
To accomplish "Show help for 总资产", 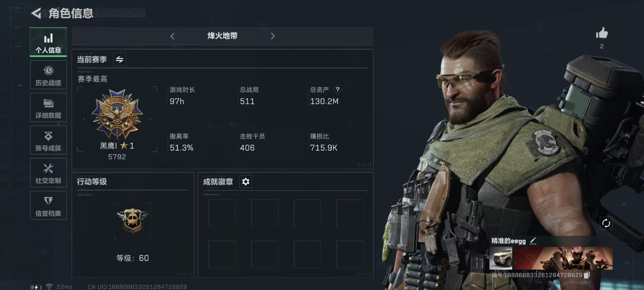I will click(x=338, y=90).
